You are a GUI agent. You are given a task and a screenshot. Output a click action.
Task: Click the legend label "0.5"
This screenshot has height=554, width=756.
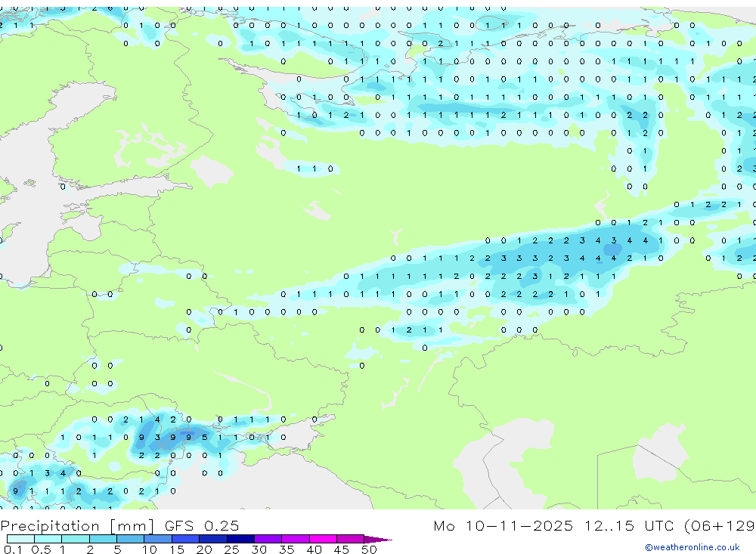pos(41,549)
